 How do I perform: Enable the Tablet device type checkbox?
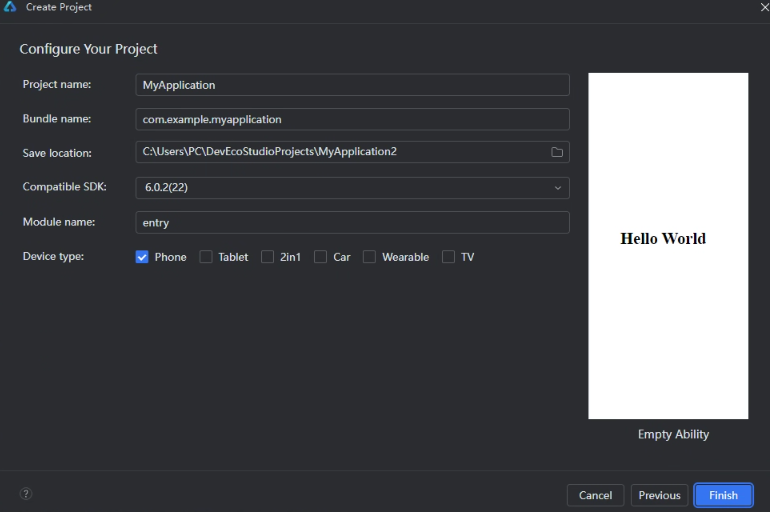[x=206, y=257]
